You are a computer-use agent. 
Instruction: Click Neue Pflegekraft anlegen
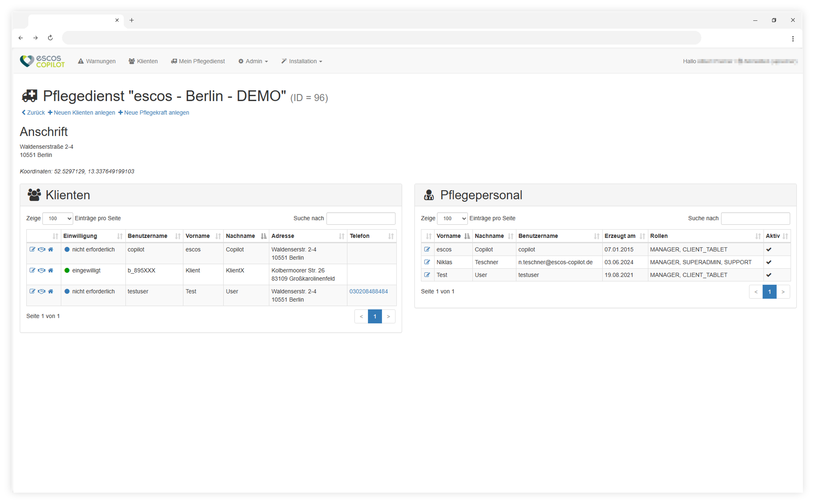[x=154, y=113]
